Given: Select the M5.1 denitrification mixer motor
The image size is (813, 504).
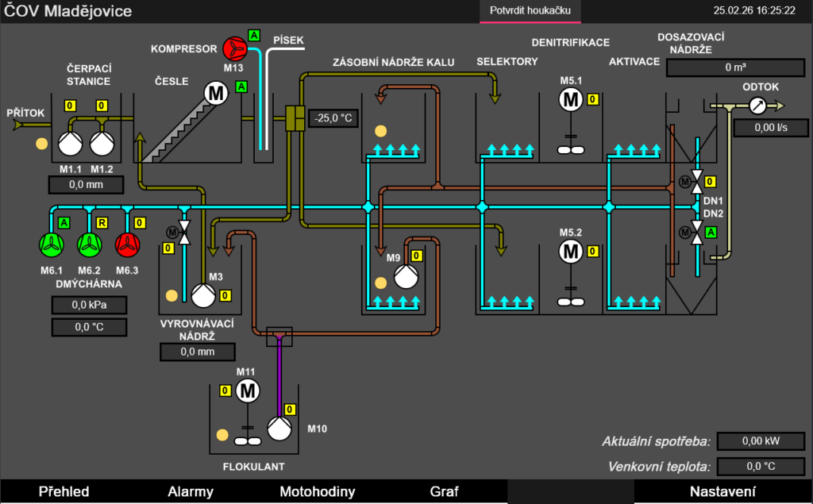Looking at the screenshot, I should [570, 100].
